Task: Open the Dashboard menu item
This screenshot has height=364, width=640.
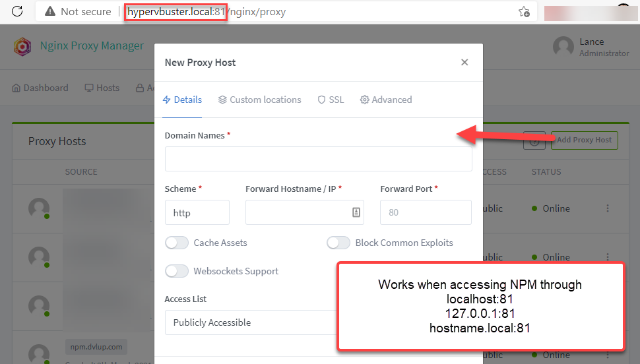Action: point(40,88)
